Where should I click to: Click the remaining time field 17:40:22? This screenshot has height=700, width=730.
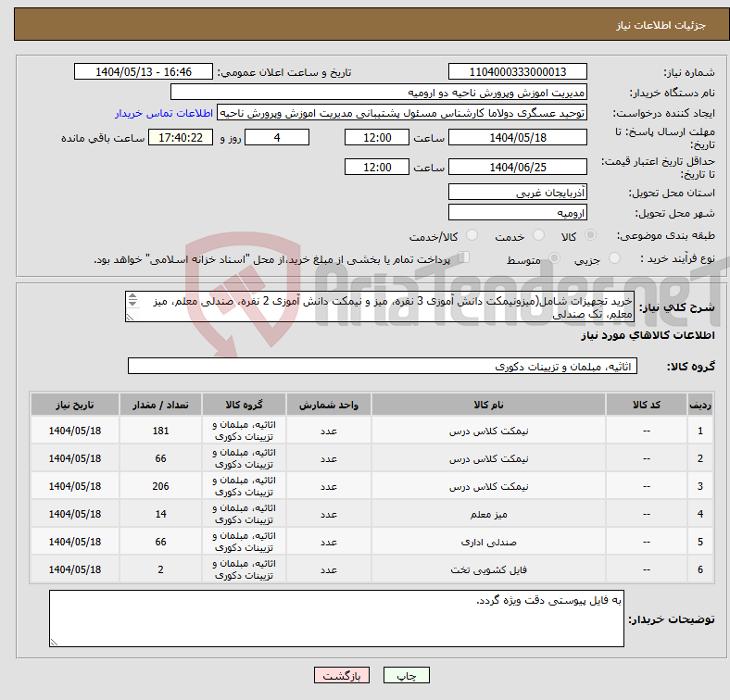click(181, 137)
